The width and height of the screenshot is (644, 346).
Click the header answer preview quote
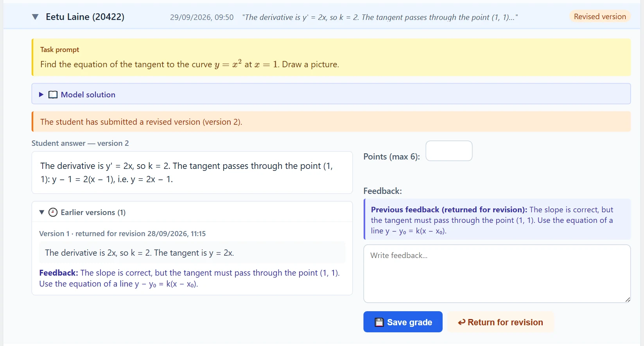[x=380, y=17]
